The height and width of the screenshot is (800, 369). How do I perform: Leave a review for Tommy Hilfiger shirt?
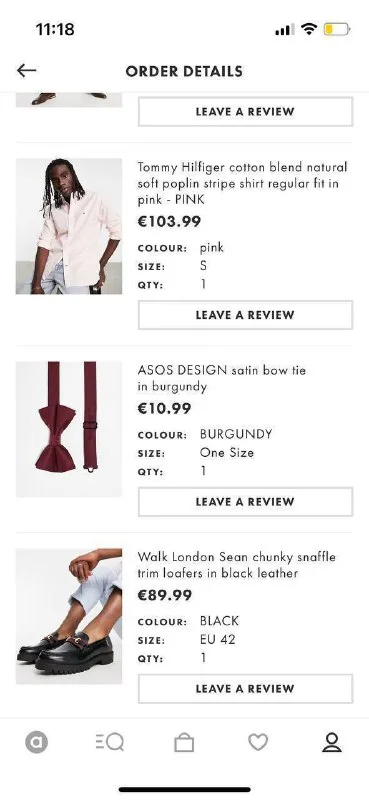coord(245,315)
